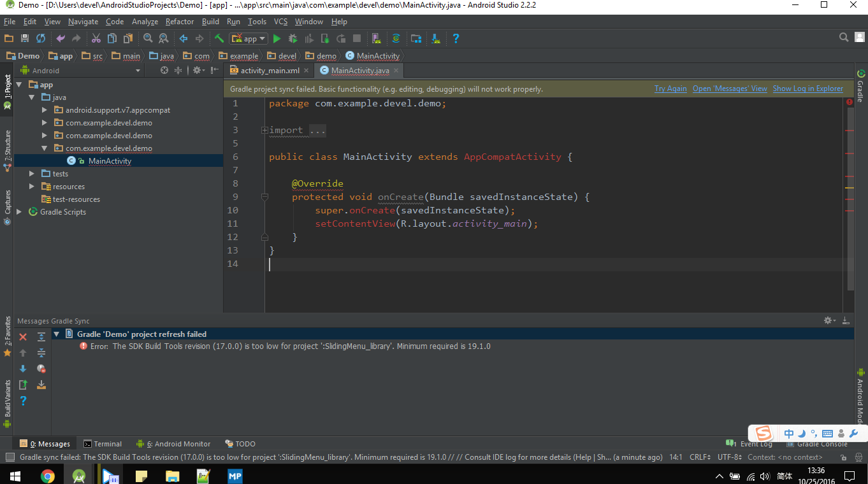Build project with the green hammer
The height and width of the screenshot is (484, 868).
point(219,38)
